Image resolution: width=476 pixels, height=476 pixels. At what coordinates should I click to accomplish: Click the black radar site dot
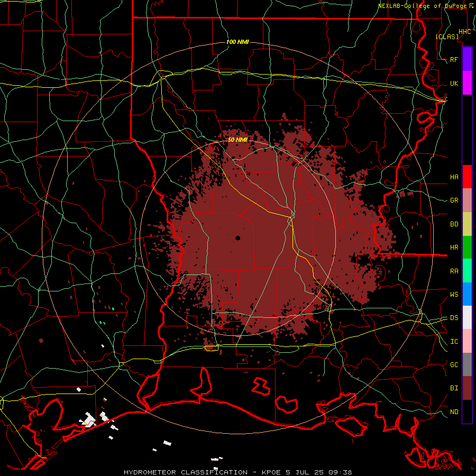(237, 238)
